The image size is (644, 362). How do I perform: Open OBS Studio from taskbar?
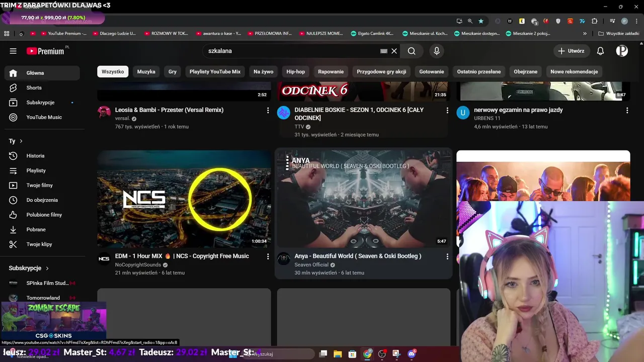pos(382,354)
